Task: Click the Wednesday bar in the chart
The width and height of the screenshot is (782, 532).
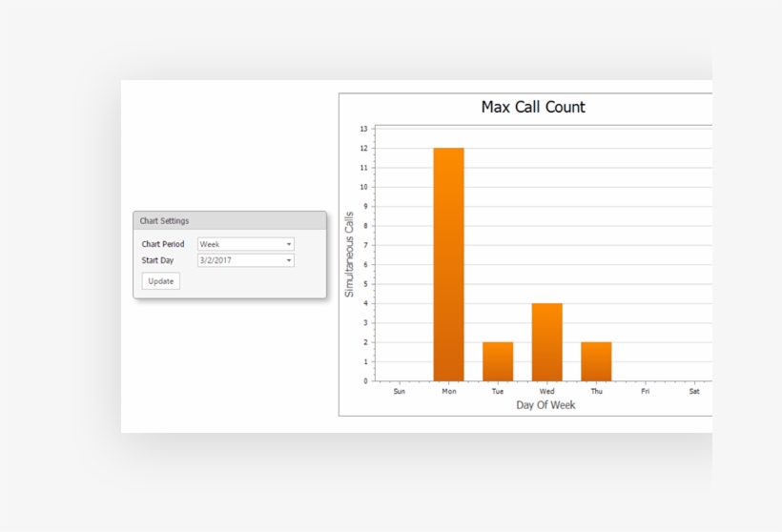Action: (x=546, y=342)
